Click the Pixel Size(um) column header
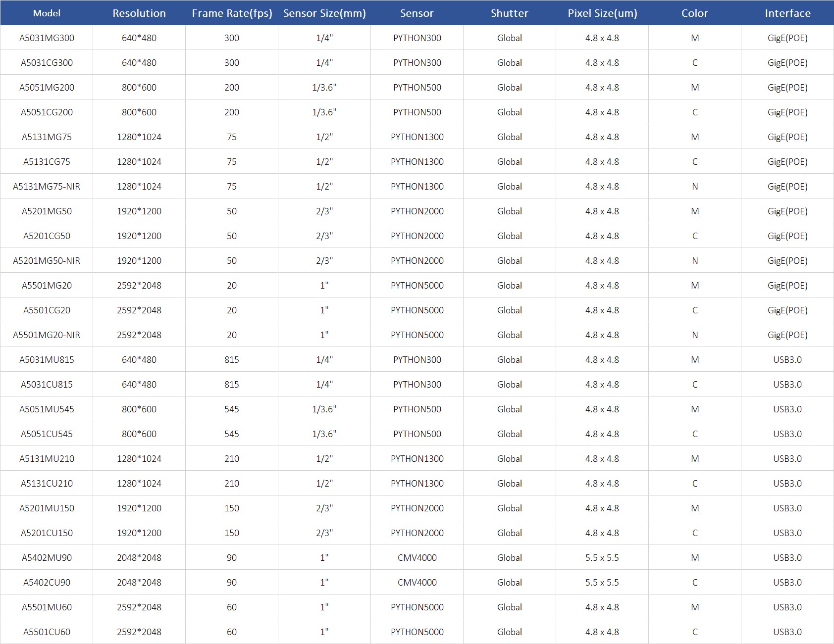 coord(602,13)
